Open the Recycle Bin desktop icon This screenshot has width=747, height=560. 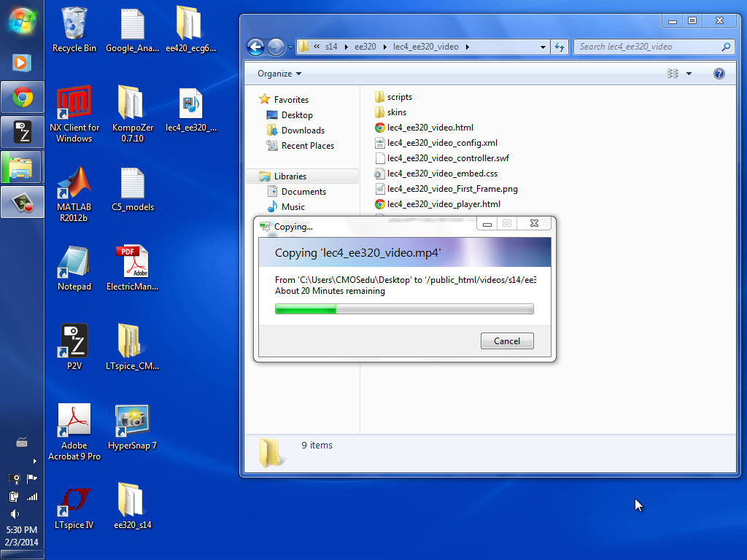[x=74, y=29]
